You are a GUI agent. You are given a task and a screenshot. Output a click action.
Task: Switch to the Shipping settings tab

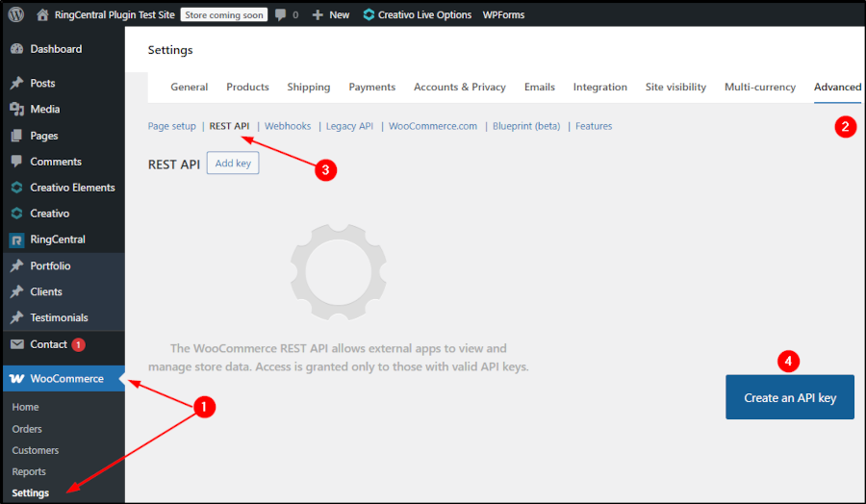(x=309, y=87)
